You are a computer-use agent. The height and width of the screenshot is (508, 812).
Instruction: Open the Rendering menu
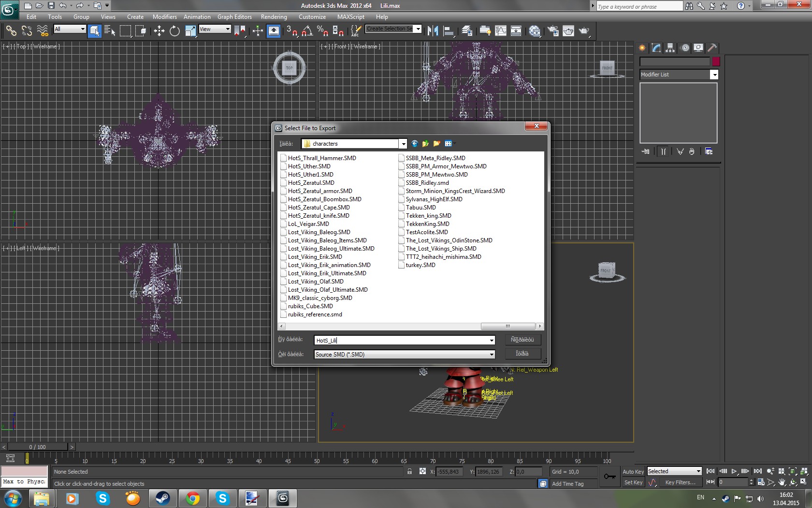(x=274, y=17)
